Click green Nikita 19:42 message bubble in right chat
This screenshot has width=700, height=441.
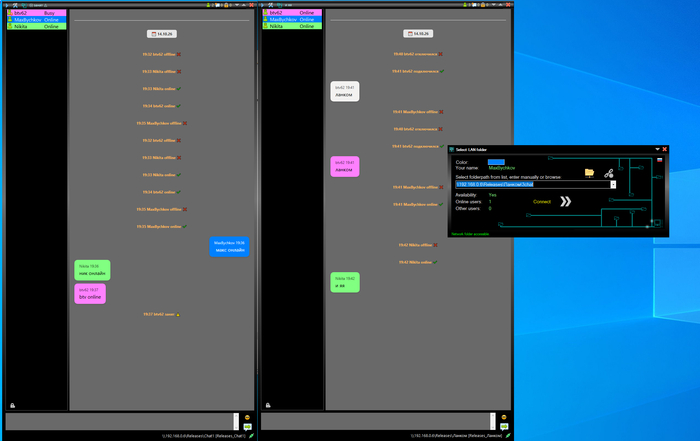(x=345, y=283)
